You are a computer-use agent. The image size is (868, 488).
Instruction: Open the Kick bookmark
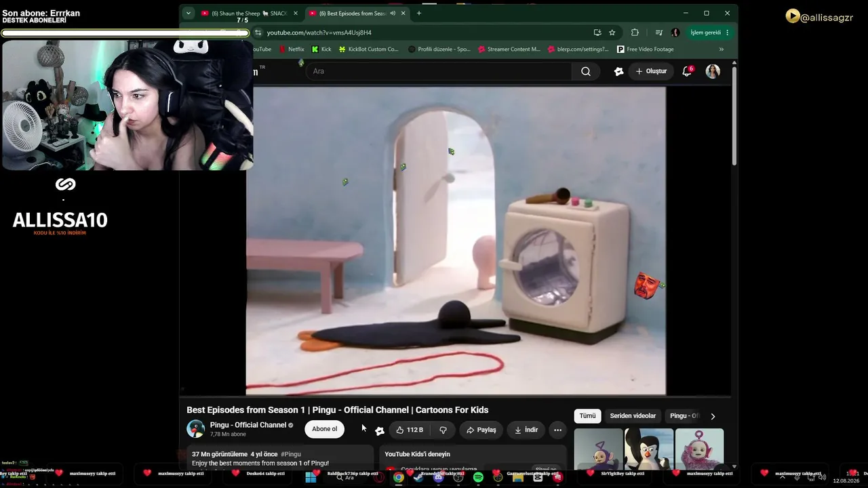(321, 49)
